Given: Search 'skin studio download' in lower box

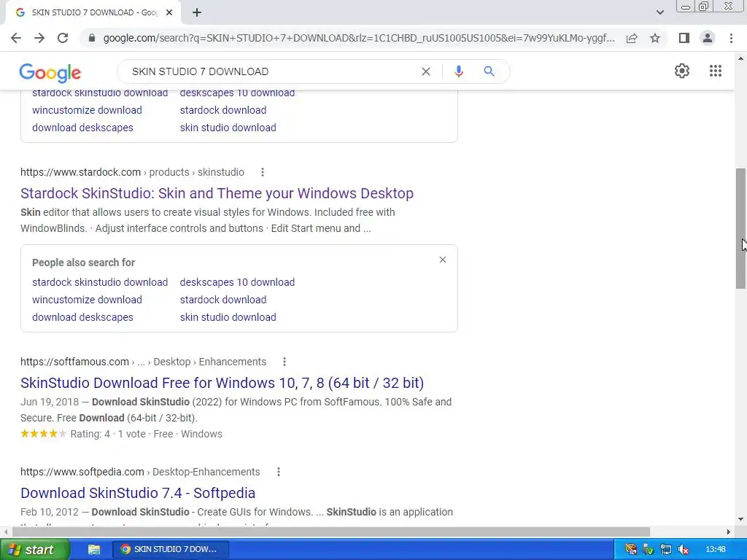Looking at the screenshot, I should tap(228, 317).
